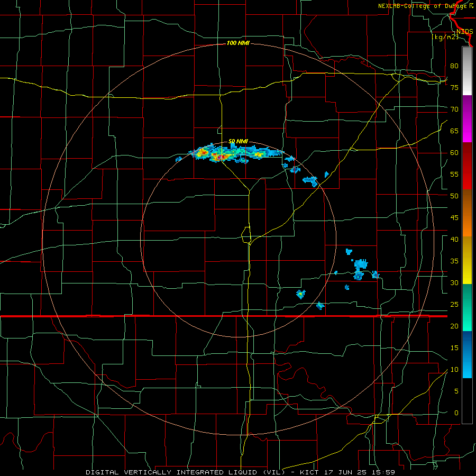Click the 100 NMI range ring label
This screenshot has width=476, height=476.
click(x=238, y=43)
